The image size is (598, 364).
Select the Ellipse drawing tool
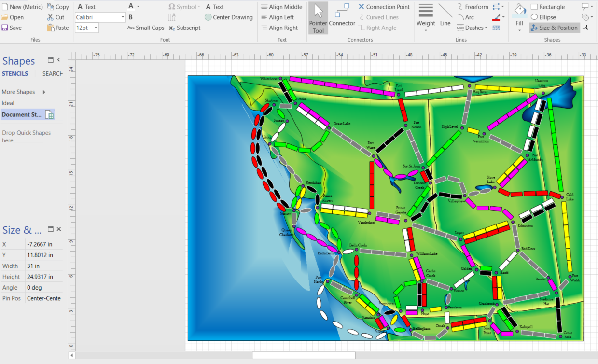547,17
